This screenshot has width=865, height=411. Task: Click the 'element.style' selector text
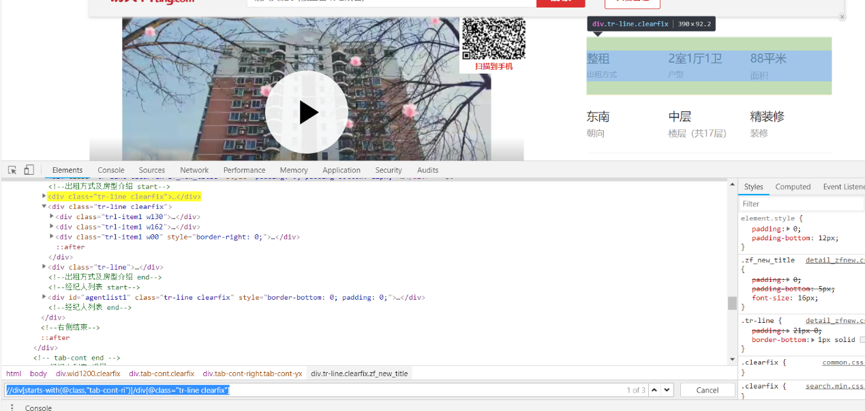(x=768, y=218)
